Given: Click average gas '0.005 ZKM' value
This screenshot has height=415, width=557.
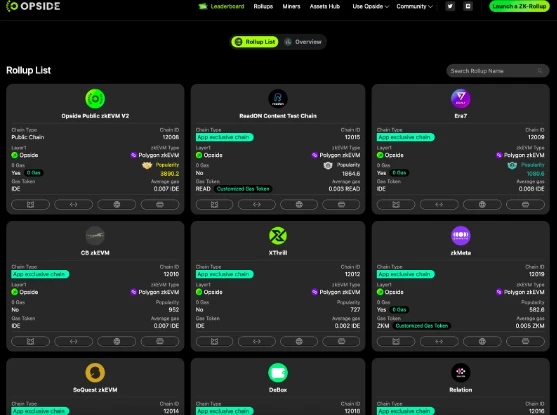Looking at the screenshot, I should (x=530, y=326).
